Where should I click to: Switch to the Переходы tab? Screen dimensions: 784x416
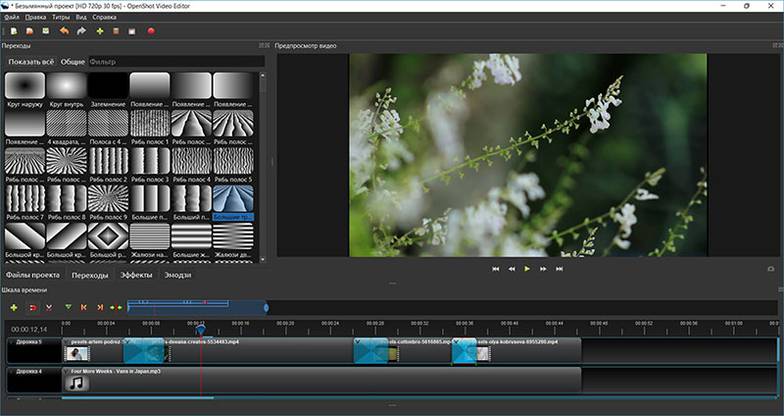click(x=90, y=275)
